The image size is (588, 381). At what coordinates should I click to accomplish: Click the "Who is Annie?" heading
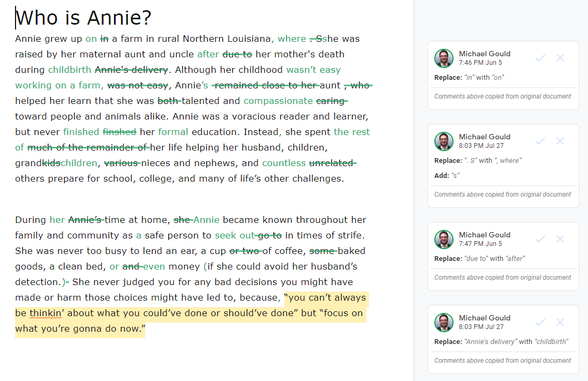(x=84, y=18)
